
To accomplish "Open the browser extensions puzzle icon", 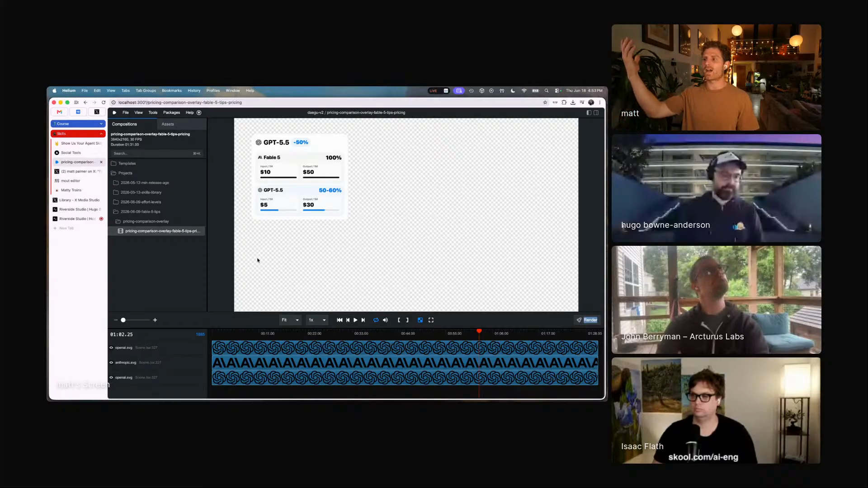I will click(x=564, y=103).
